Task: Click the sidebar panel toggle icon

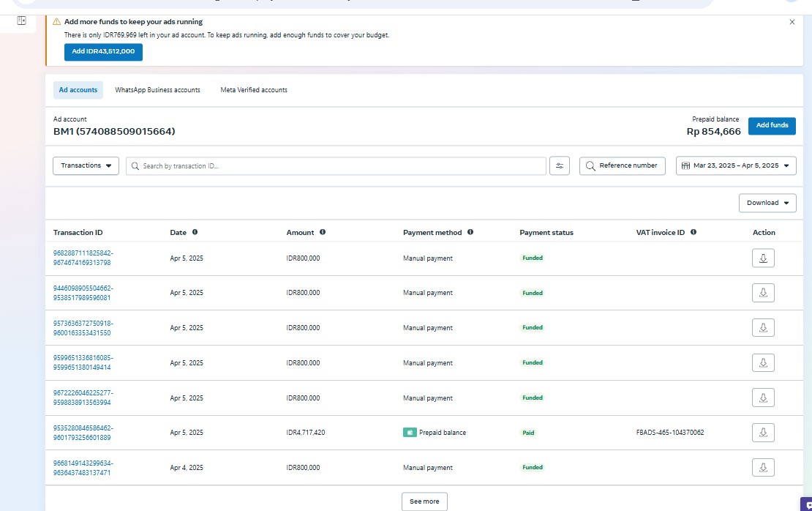Action: 21,21
